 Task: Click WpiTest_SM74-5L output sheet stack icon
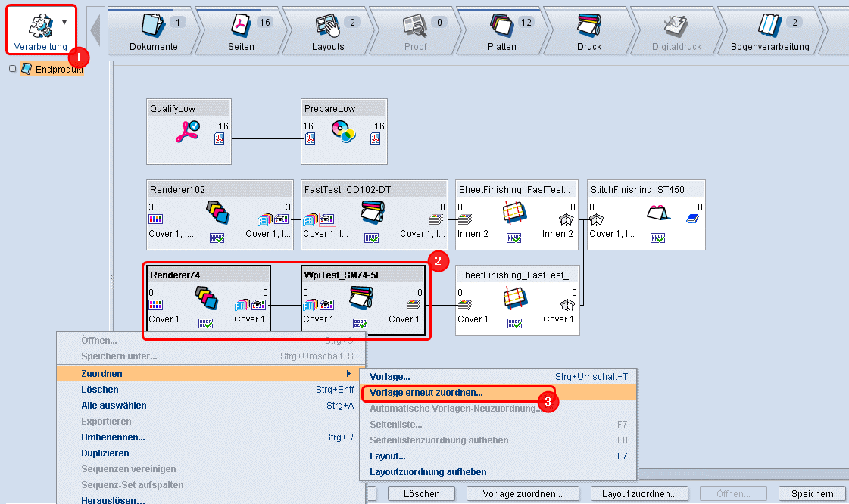[414, 305]
